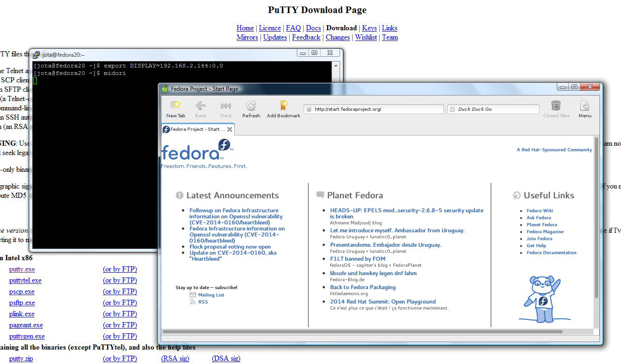Open Flock proposal voting now open announcement

(x=230, y=247)
